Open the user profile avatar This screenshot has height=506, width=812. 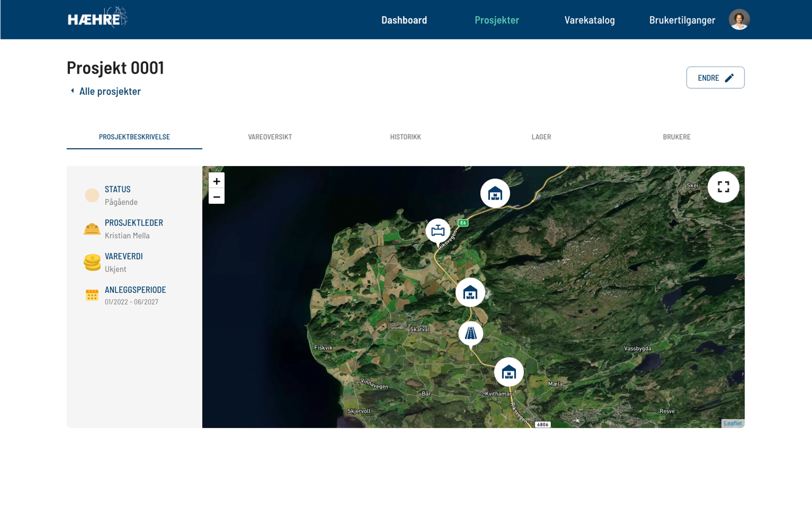pyautogui.click(x=739, y=20)
